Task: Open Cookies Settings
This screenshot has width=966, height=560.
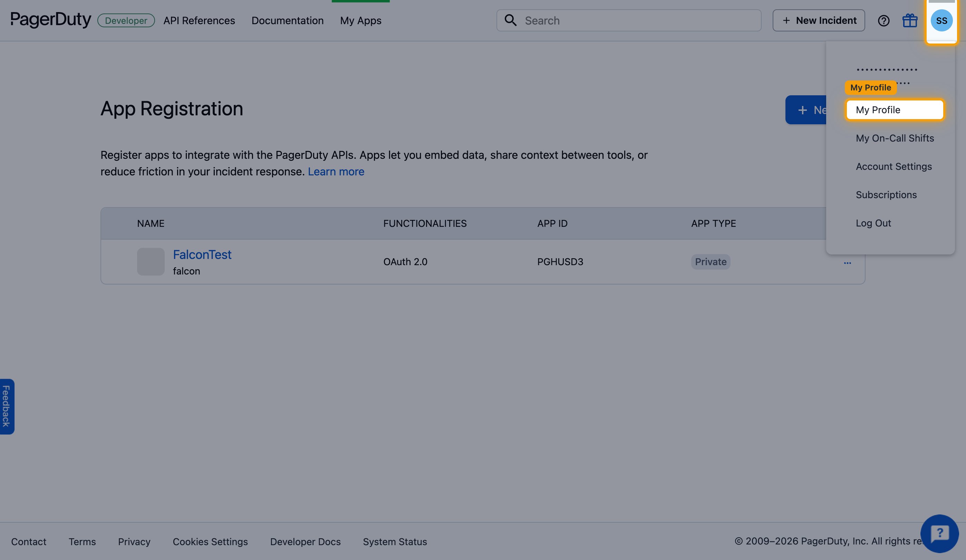Action: click(x=210, y=542)
